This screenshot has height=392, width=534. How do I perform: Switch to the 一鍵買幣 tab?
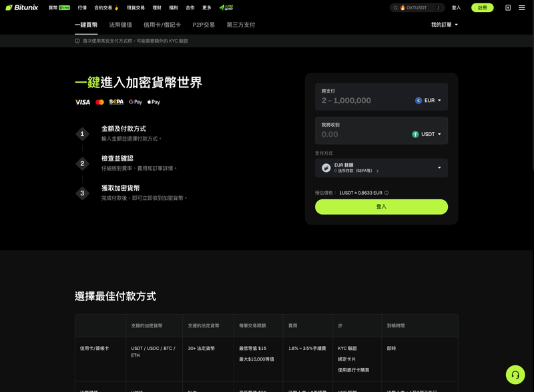coord(86,25)
